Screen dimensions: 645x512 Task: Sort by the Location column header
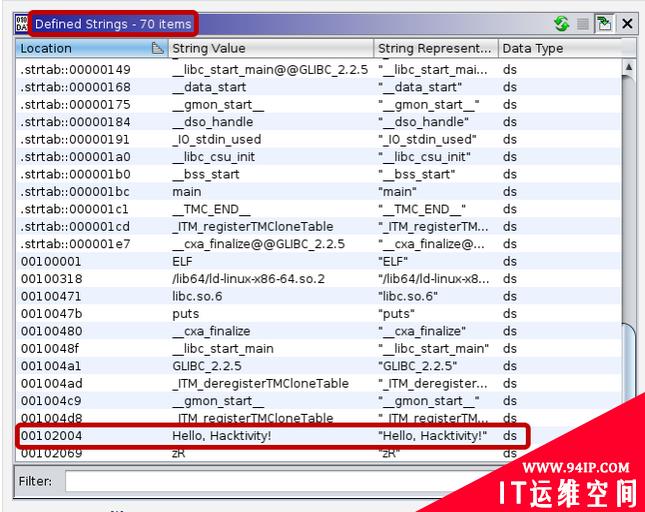[x=92, y=49]
